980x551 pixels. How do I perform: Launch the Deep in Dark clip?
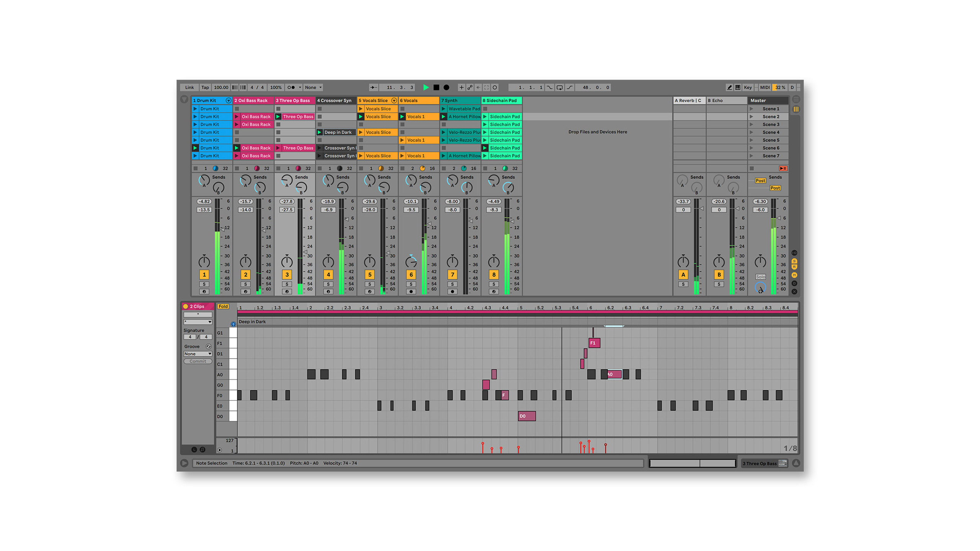pyautogui.click(x=319, y=132)
